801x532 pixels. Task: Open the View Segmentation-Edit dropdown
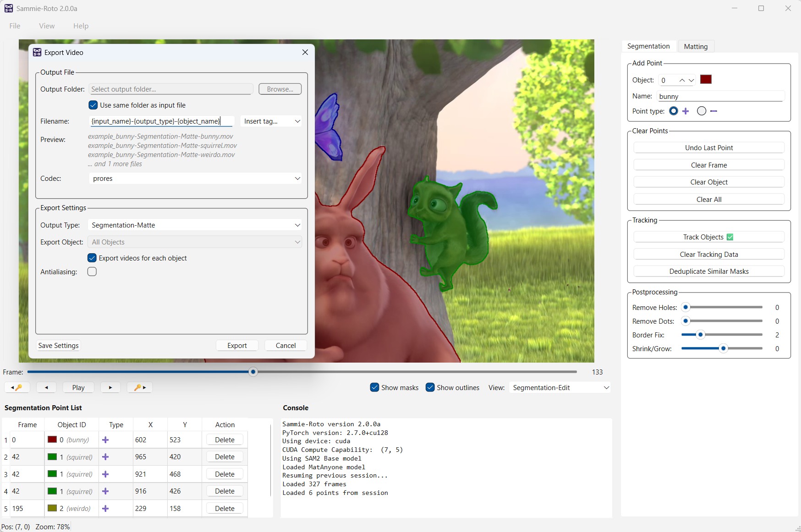tap(560, 387)
